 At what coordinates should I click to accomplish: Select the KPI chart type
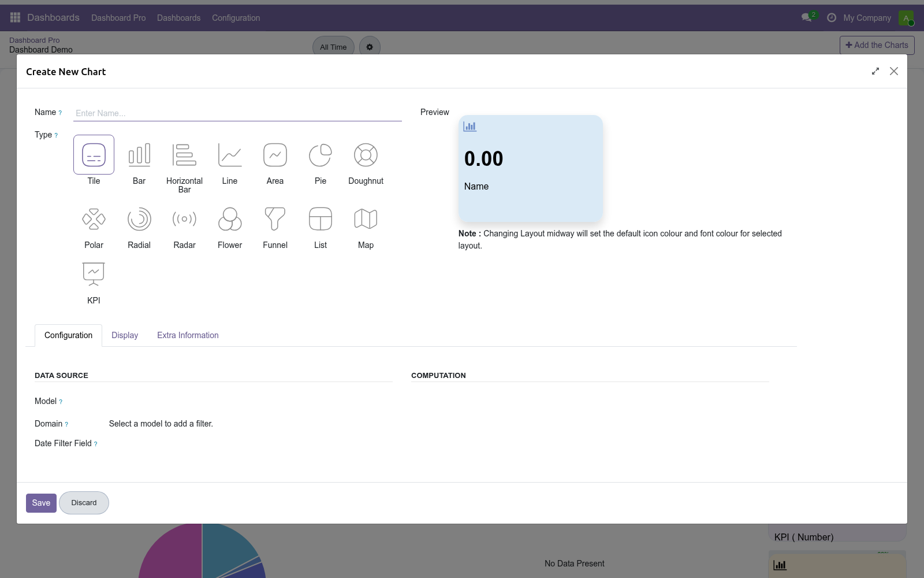(94, 275)
